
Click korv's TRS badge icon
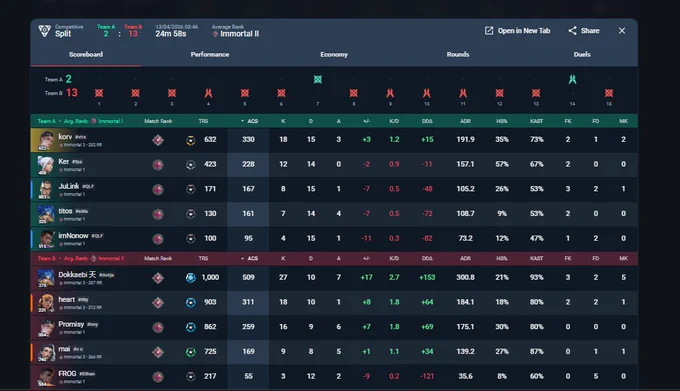pyautogui.click(x=190, y=140)
